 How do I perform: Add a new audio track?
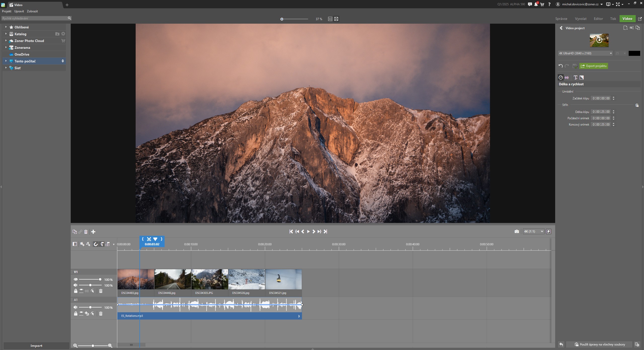coord(88,244)
